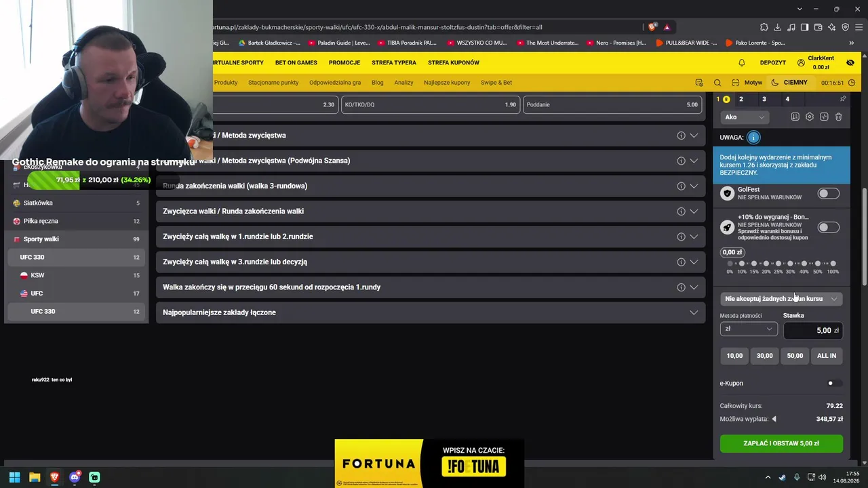
Task: Open the Ako bet type dropdown
Action: tap(744, 117)
